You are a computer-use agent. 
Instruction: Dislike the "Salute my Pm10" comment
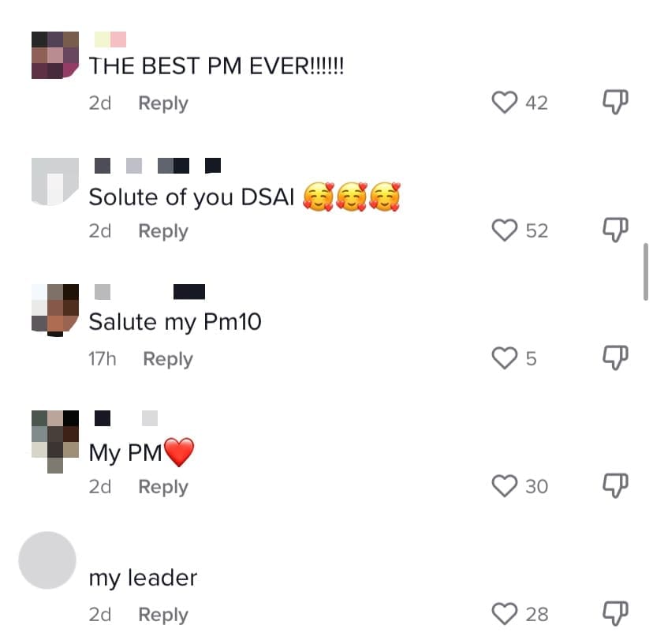coord(615,358)
